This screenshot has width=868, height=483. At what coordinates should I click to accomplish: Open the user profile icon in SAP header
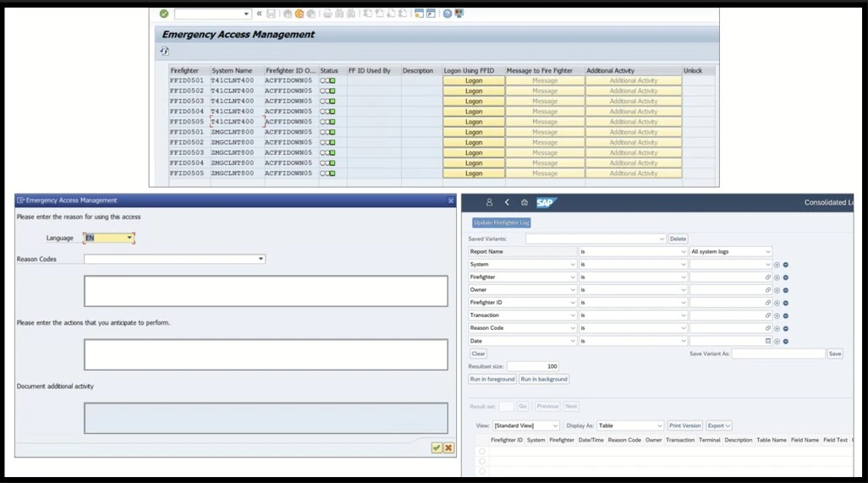tap(489, 202)
